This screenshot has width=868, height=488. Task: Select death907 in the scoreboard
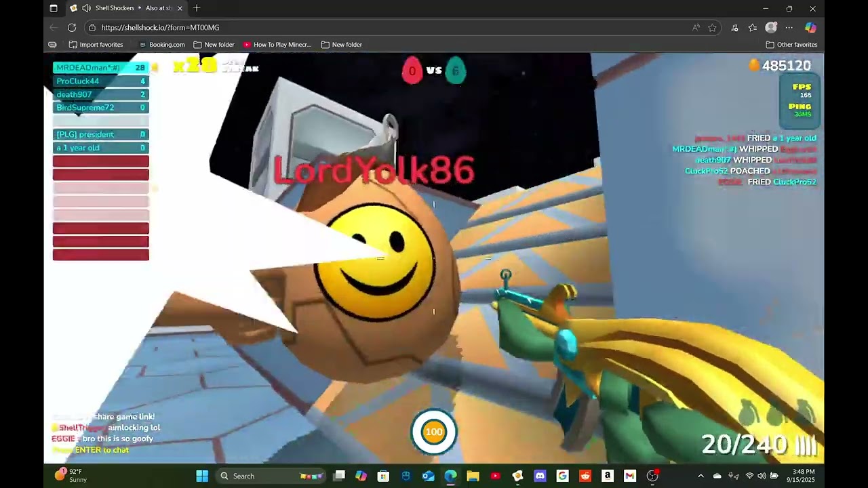click(100, 95)
